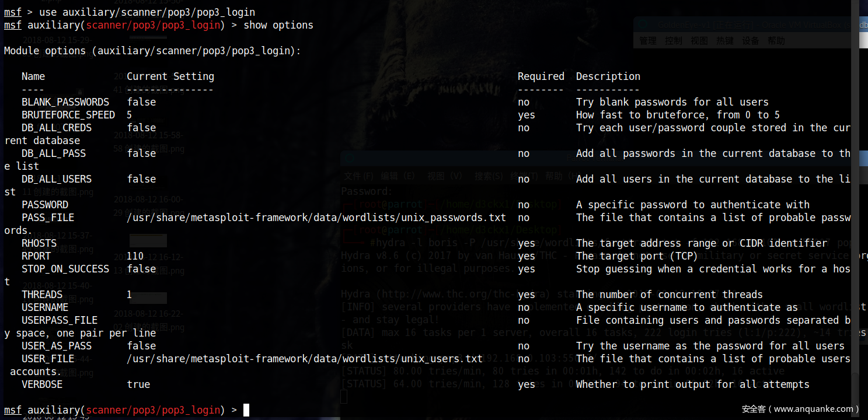Open the 热键 menu in the VirtualBox window

coord(725,41)
